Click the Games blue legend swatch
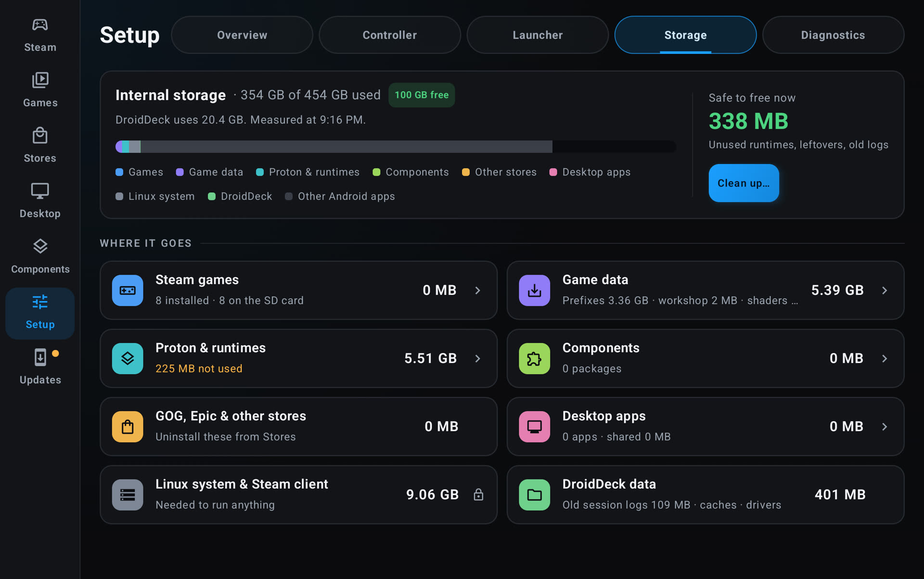Viewport: 924px width, 579px height. (119, 172)
